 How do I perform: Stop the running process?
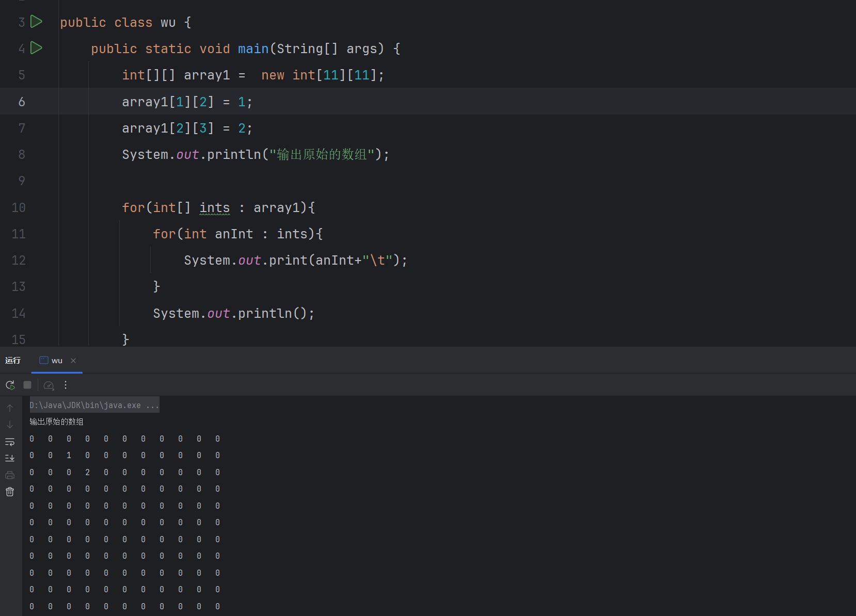(27, 385)
